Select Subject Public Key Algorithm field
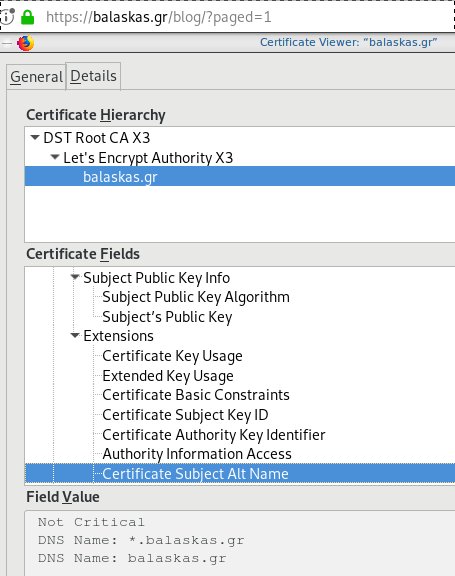The image size is (455, 576). [x=196, y=297]
